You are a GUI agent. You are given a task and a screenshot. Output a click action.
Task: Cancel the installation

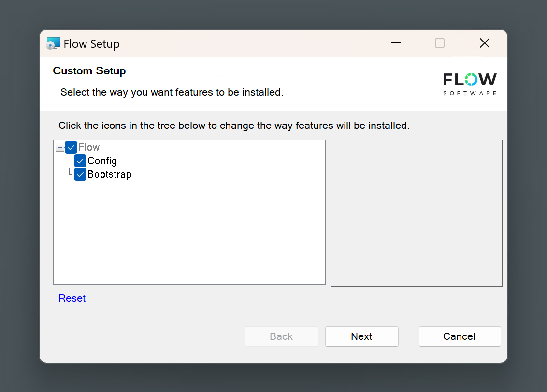coord(459,336)
